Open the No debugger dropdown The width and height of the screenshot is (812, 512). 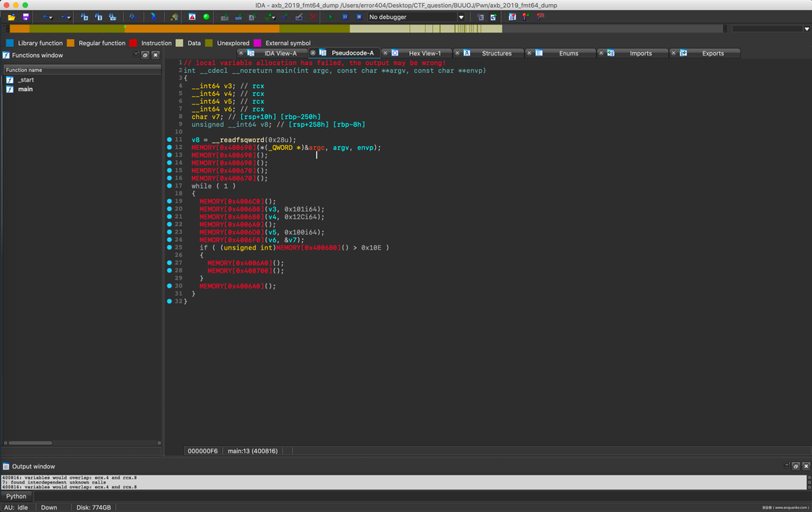416,17
